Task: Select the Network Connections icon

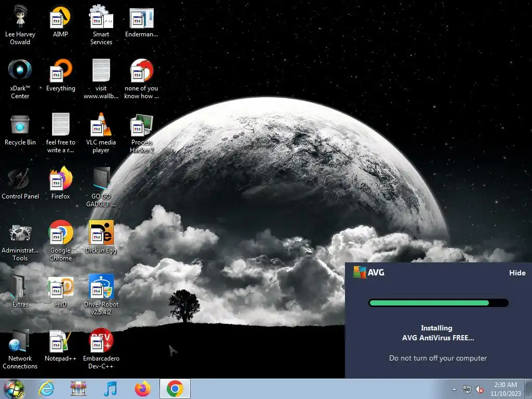Action: coord(20,349)
